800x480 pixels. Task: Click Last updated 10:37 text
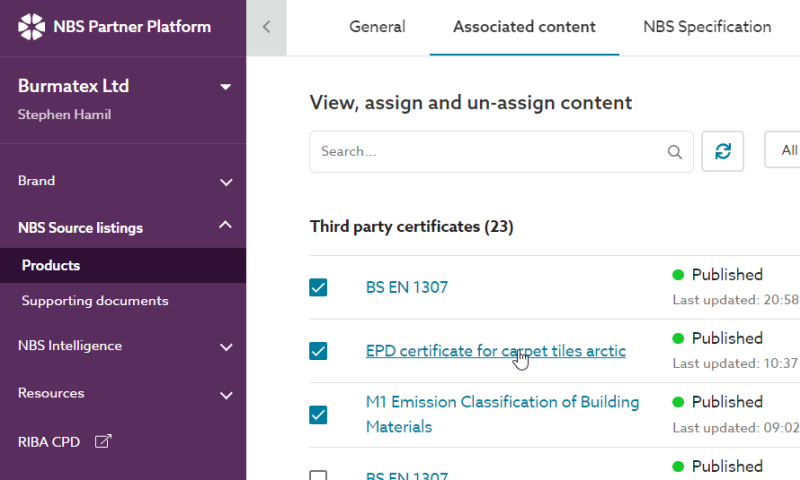[x=736, y=363]
